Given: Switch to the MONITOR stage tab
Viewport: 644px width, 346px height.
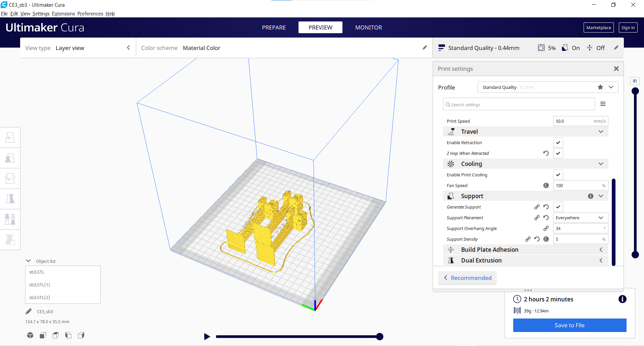Looking at the screenshot, I should tap(369, 27).
